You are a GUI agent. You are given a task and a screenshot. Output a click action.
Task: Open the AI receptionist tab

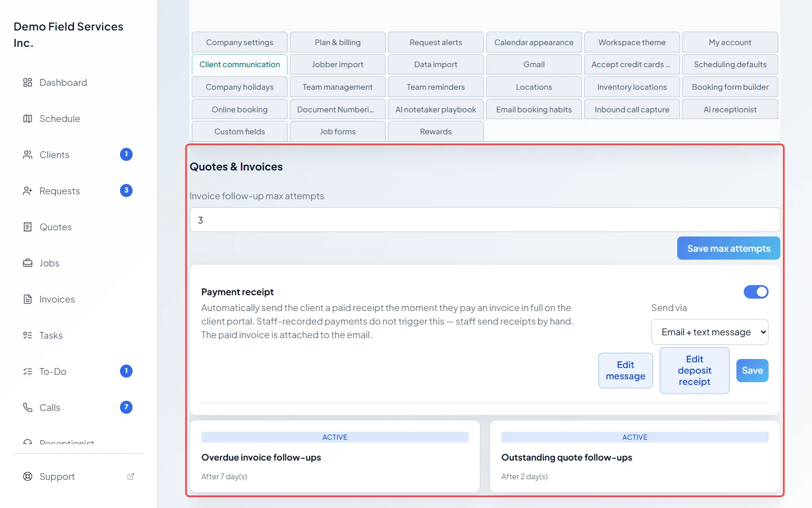pos(730,110)
